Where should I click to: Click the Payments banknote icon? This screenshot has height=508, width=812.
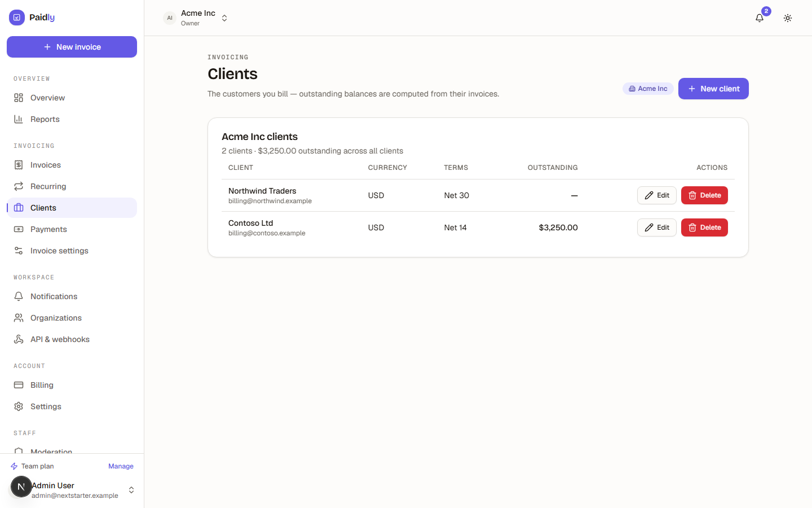coord(19,229)
